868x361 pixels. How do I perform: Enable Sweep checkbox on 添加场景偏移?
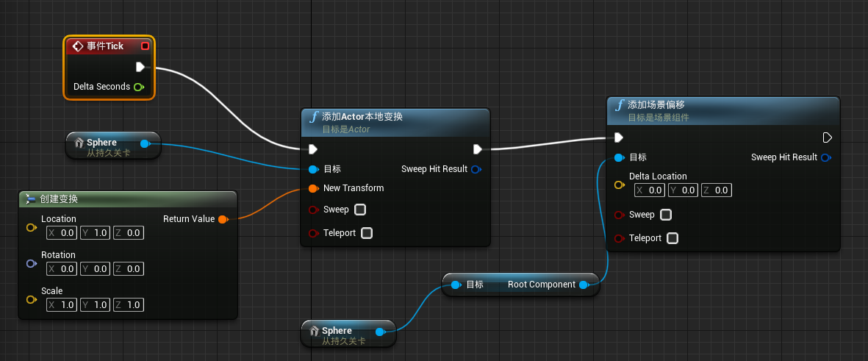(x=666, y=214)
